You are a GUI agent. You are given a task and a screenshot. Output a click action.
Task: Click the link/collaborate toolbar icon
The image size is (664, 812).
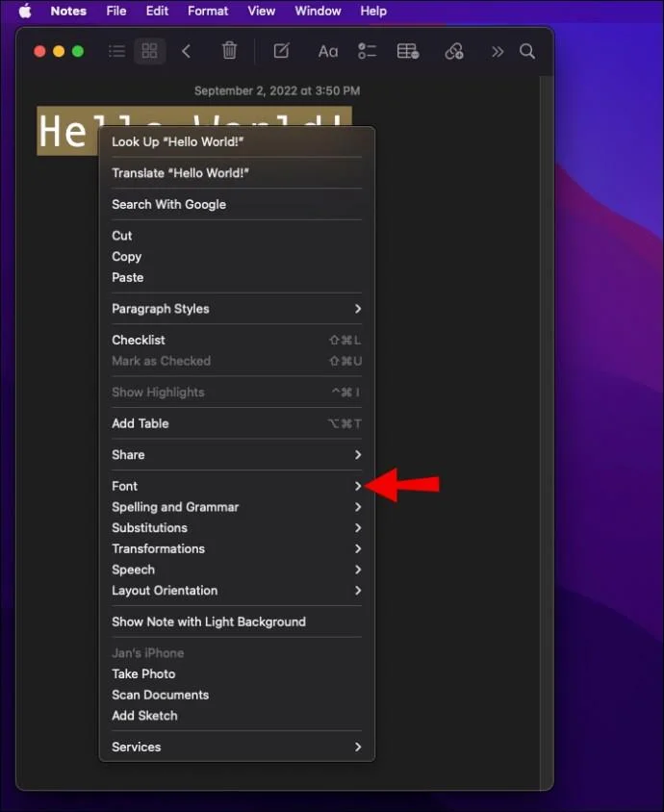[454, 51]
